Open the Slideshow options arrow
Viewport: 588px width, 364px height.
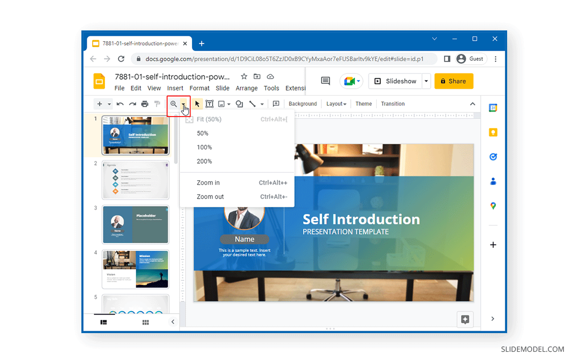[426, 81]
